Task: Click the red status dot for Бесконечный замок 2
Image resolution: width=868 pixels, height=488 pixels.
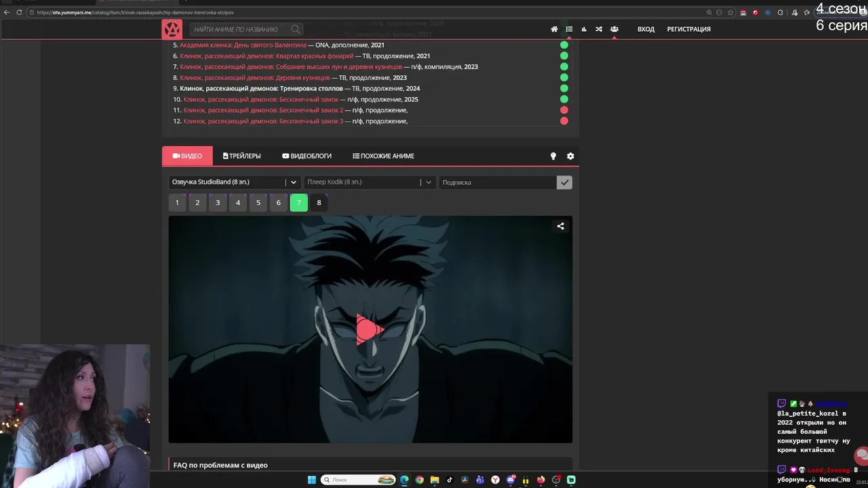Action: (x=564, y=110)
